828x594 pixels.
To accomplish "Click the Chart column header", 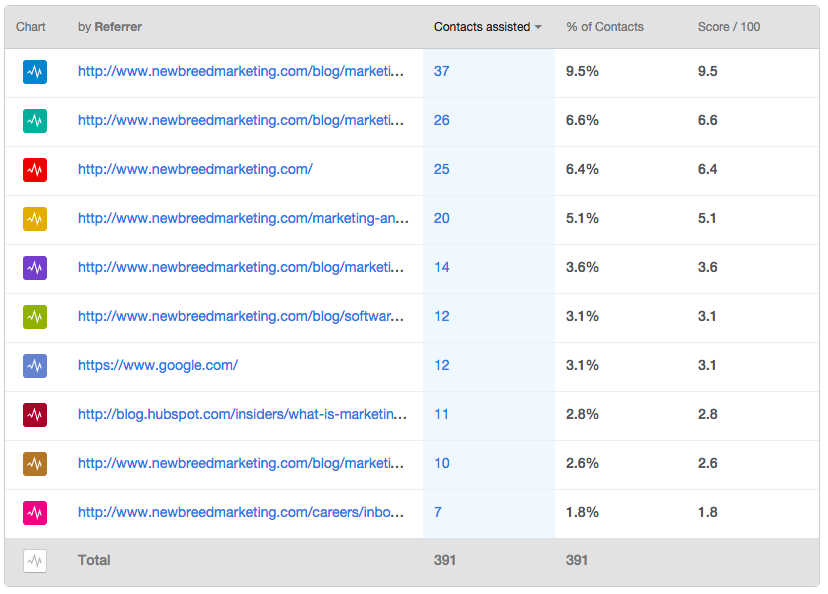I will click(31, 27).
